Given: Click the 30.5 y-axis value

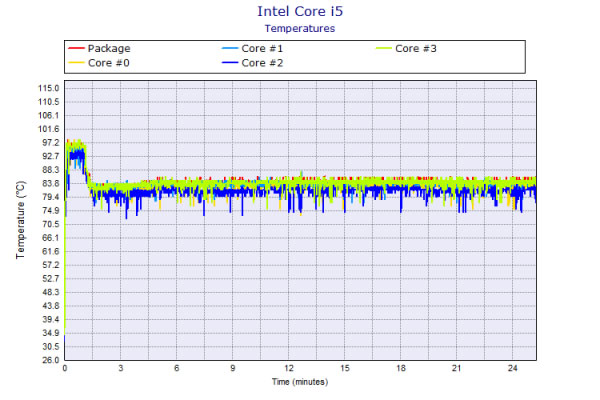Looking at the screenshot, I should 51,347.
